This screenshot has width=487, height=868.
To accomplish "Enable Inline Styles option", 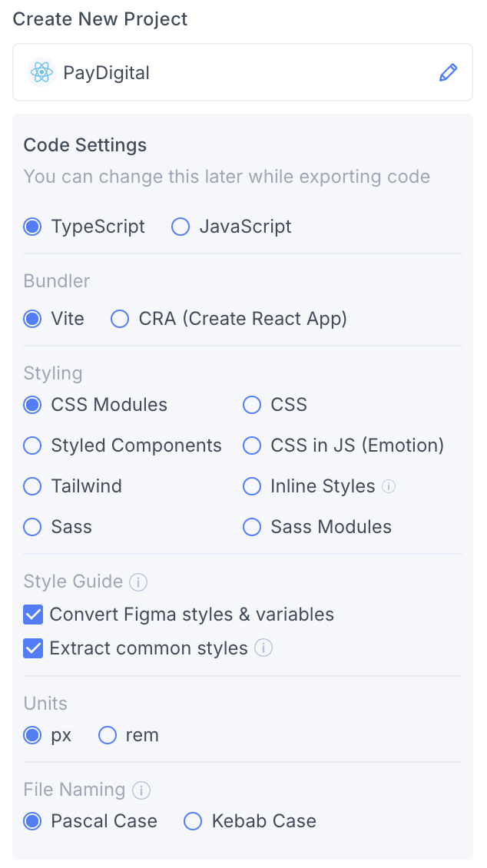I will tap(252, 485).
